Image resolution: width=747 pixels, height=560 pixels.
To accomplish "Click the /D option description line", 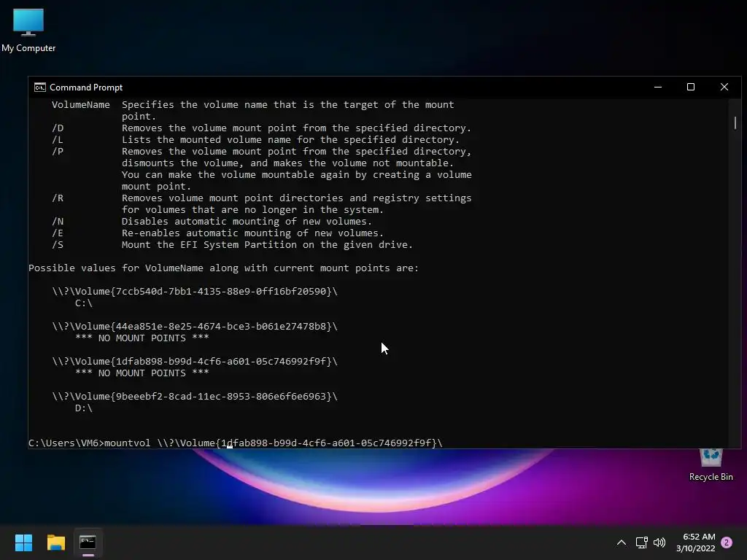I will 261,128.
